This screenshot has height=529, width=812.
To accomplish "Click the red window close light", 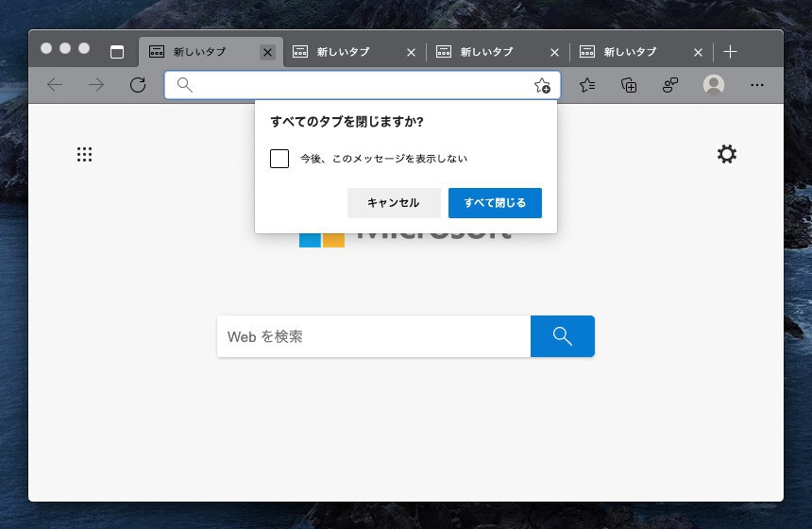I will pyautogui.click(x=46, y=48).
